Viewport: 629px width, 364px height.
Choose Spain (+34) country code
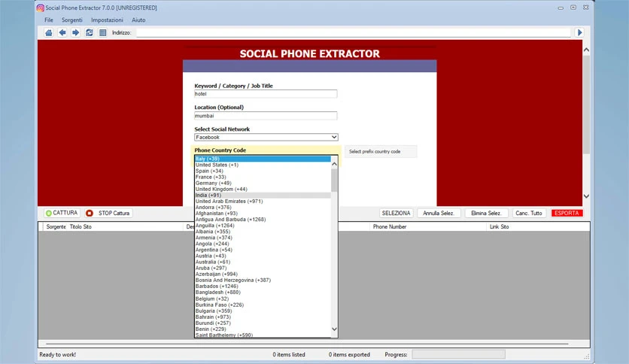263,171
